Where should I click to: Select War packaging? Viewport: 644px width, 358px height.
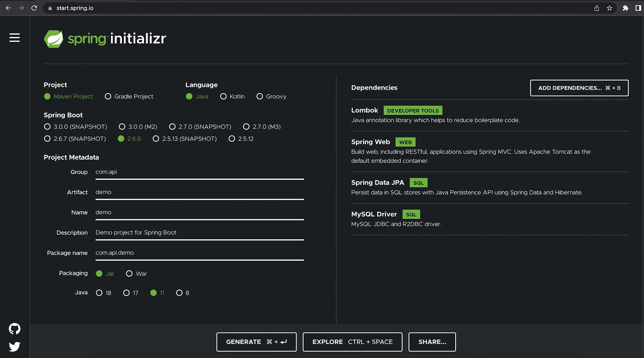[136, 274]
